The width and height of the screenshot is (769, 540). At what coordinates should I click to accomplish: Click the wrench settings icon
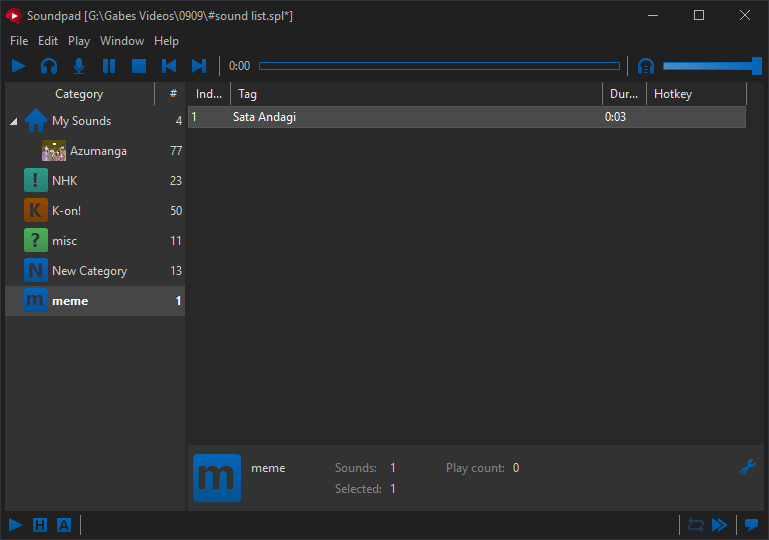(x=747, y=467)
